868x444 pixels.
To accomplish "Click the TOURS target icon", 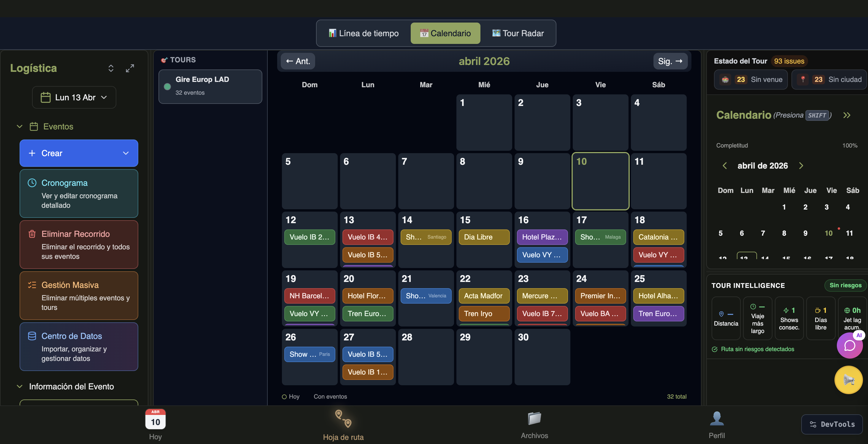I will point(164,60).
